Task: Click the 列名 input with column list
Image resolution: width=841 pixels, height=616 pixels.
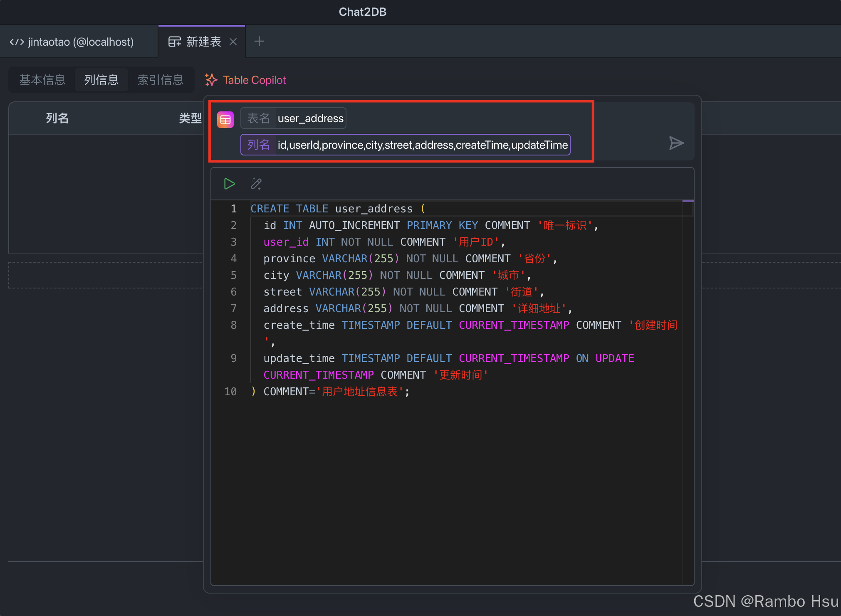Action: coord(405,145)
